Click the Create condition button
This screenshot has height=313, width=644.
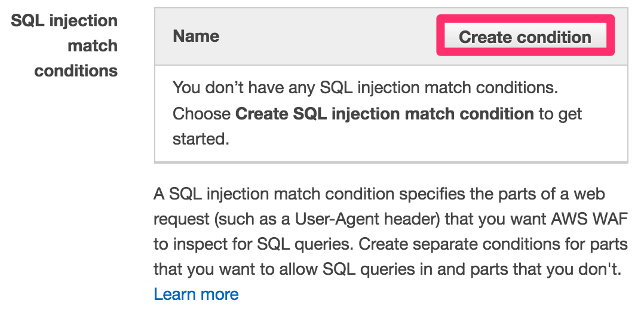(525, 36)
